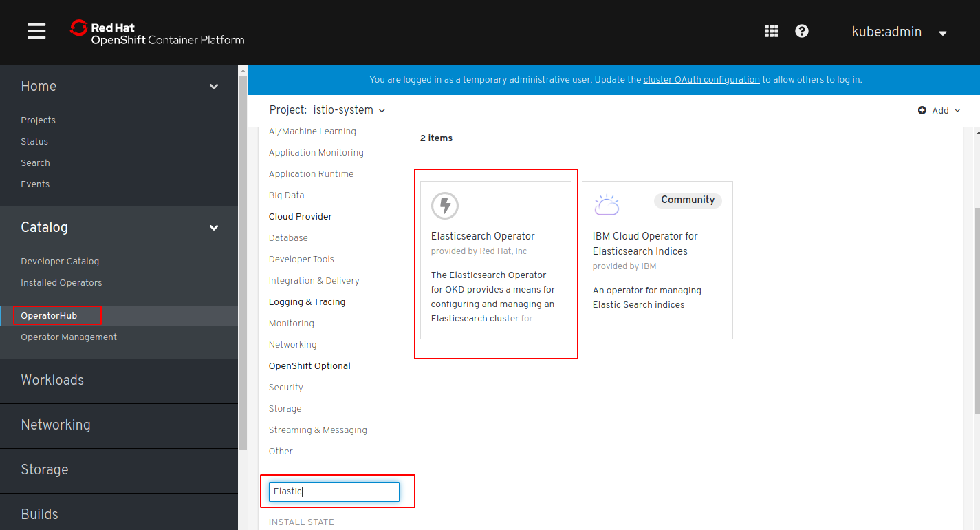Click the Community badge on IBM tile
The width and height of the screenshot is (980, 530).
(688, 200)
